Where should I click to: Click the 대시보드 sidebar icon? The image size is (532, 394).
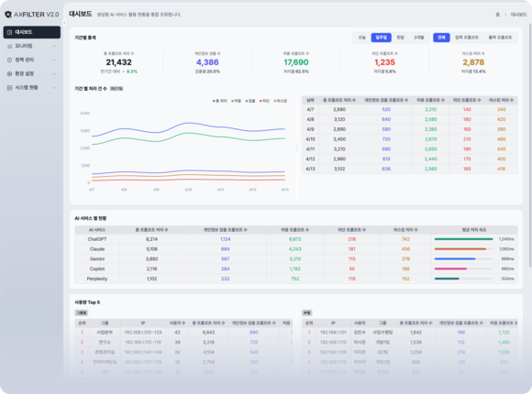point(9,32)
